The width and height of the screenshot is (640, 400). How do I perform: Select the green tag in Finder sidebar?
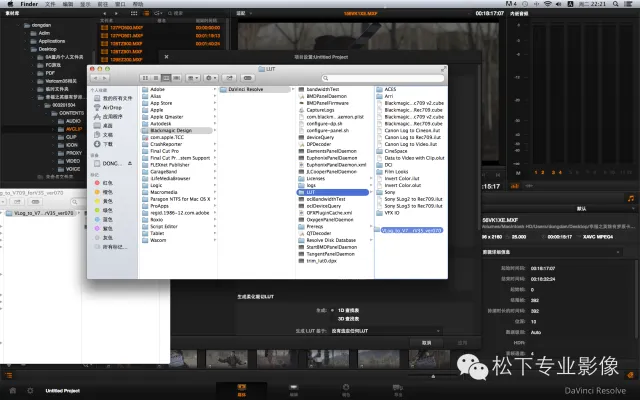[x=97, y=210]
